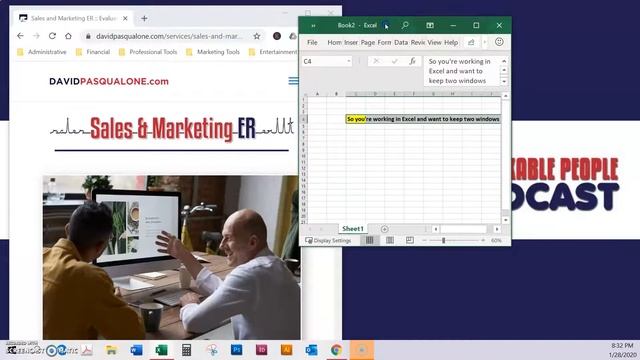The width and height of the screenshot is (640, 360).
Task: Open the Help tab in Excel
Action: 451,42
